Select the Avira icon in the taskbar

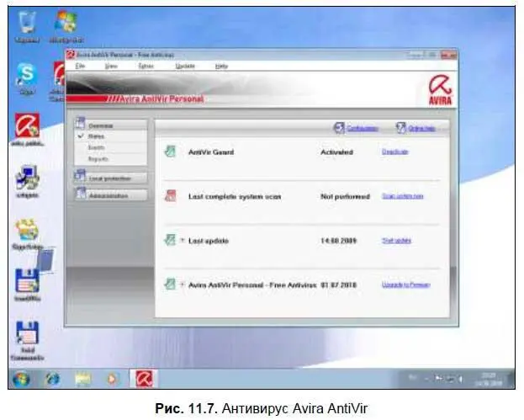144,379
